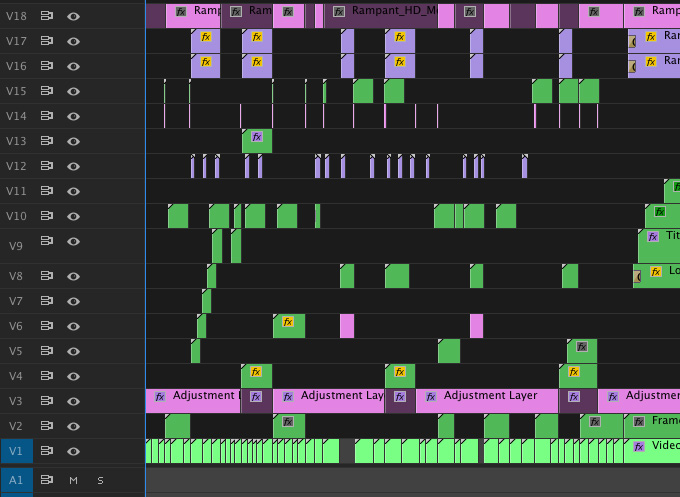The height and width of the screenshot is (497, 680).
Task: Open fx badge on V9 Title clip
Action: tap(653, 236)
